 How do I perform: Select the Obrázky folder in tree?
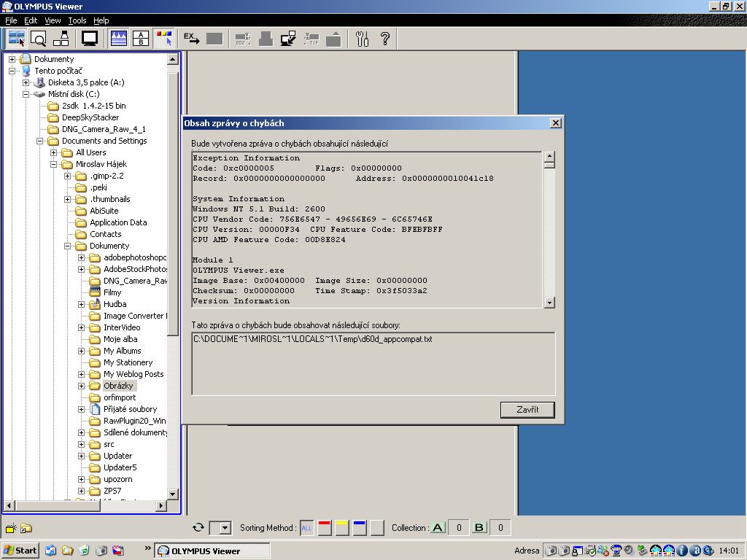click(x=118, y=386)
